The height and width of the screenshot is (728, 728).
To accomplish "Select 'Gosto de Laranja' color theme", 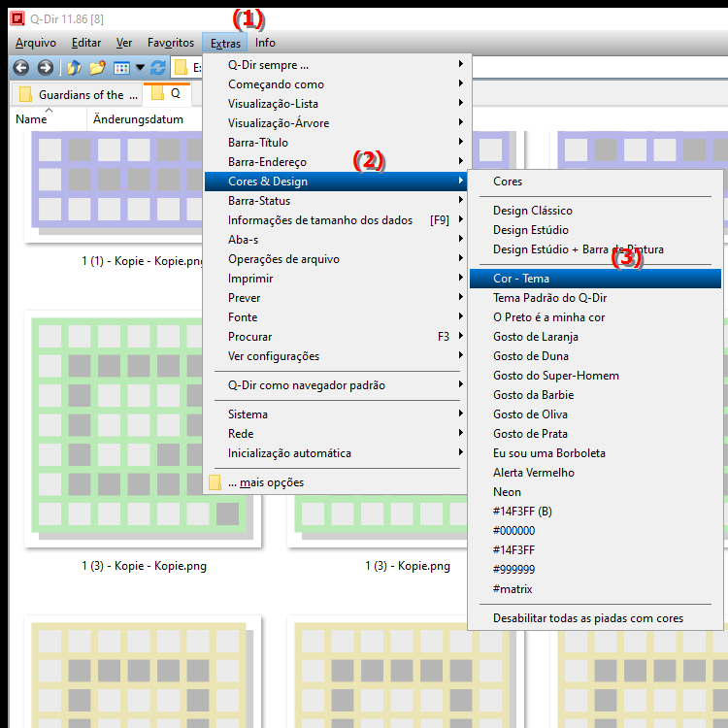I will (535, 337).
